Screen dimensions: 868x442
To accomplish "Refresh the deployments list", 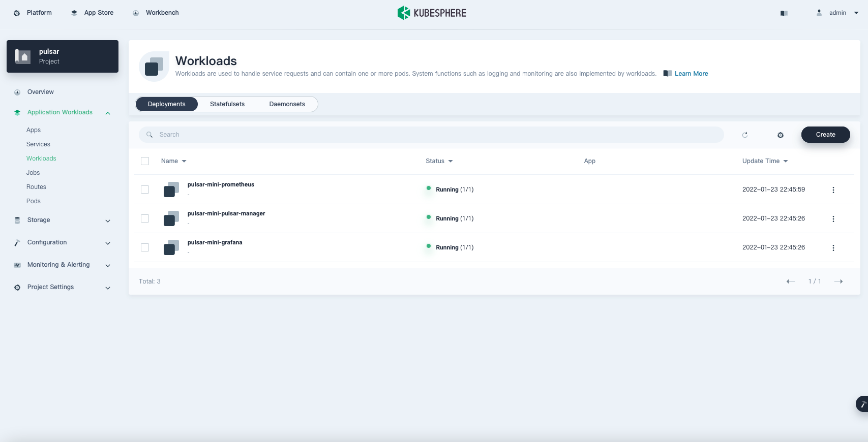I will 745,135.
